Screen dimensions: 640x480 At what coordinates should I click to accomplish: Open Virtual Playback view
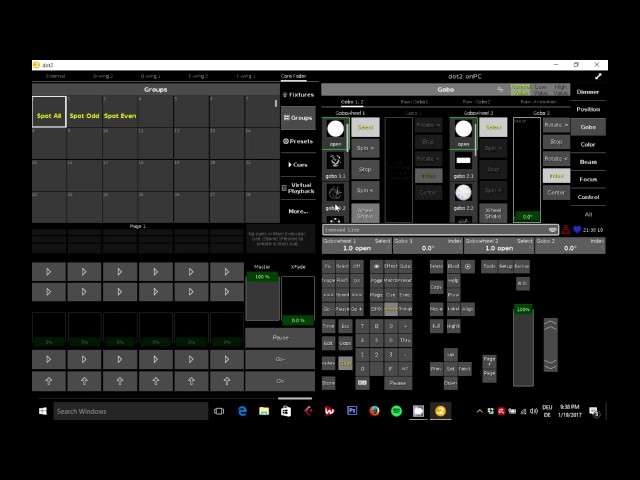[x=298, y=188]
